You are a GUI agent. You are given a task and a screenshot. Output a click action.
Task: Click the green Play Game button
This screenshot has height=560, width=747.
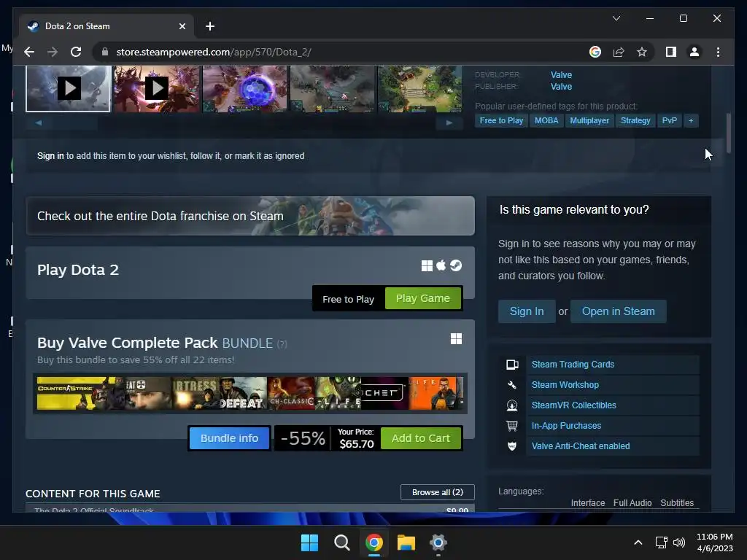(423, 298)
